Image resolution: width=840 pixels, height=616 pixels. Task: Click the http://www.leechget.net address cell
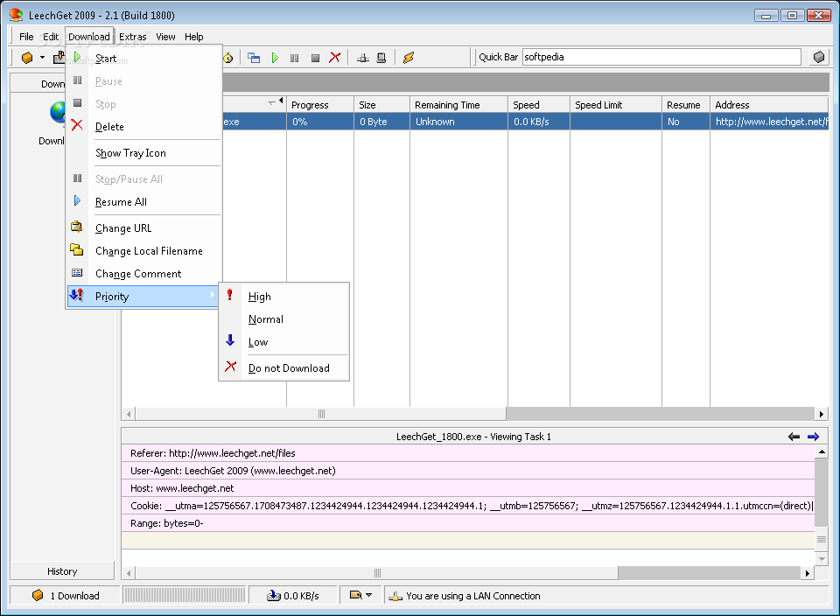point(769,122)
